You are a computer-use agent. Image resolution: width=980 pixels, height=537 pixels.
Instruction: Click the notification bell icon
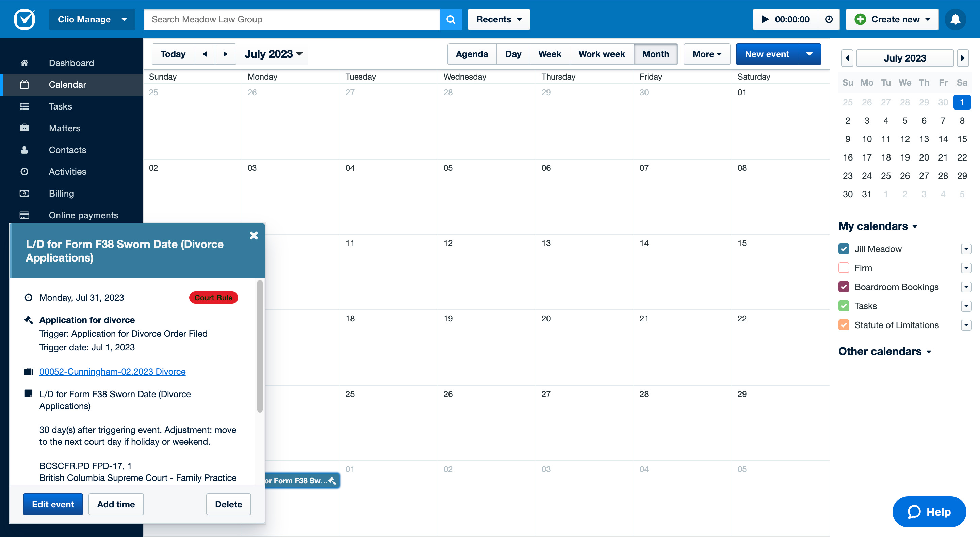955,19
